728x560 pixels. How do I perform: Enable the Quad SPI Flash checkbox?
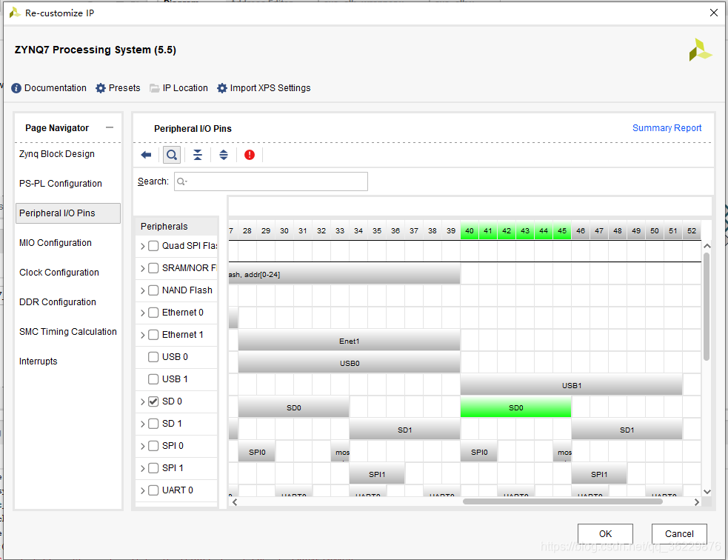click(153, 246)
